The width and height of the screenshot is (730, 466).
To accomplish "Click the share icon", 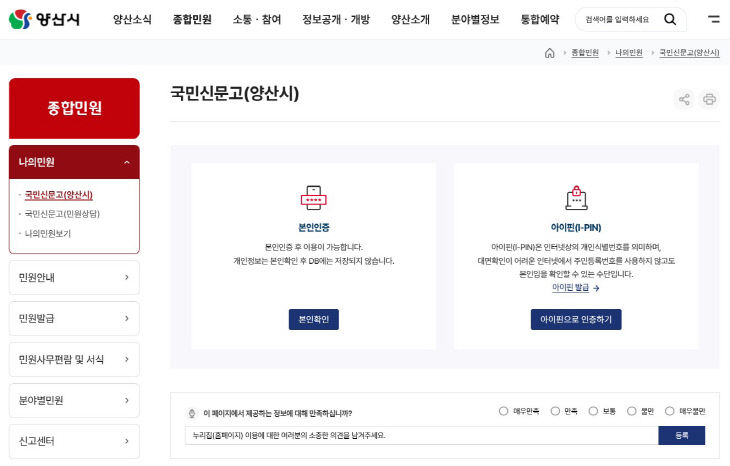I will pos(684,99).
